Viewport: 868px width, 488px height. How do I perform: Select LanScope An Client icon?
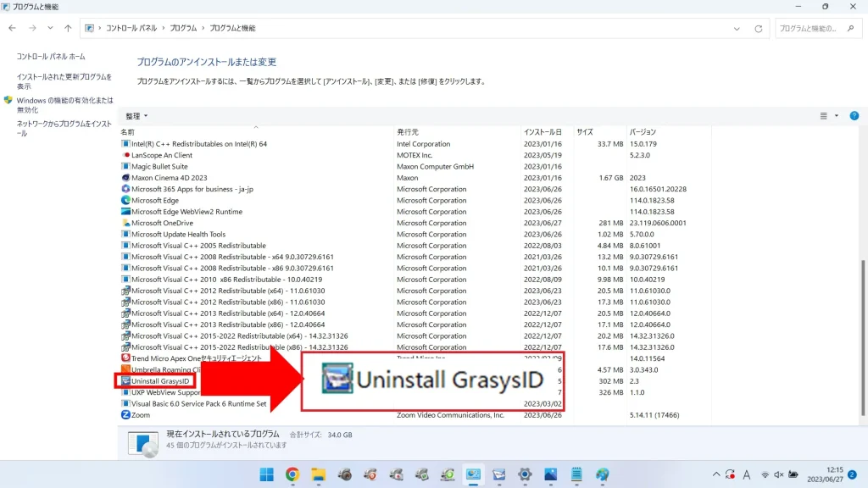125,155
